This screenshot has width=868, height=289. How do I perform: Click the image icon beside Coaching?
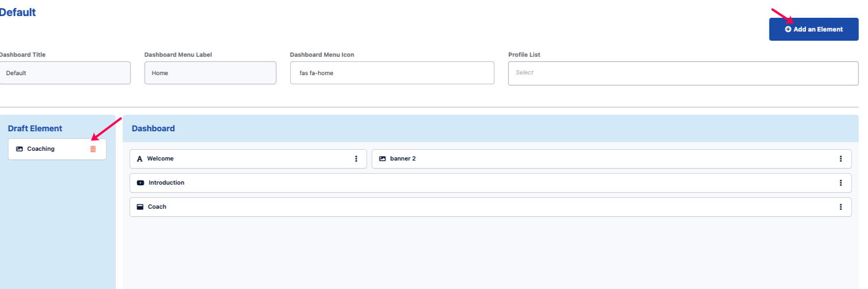20,149
